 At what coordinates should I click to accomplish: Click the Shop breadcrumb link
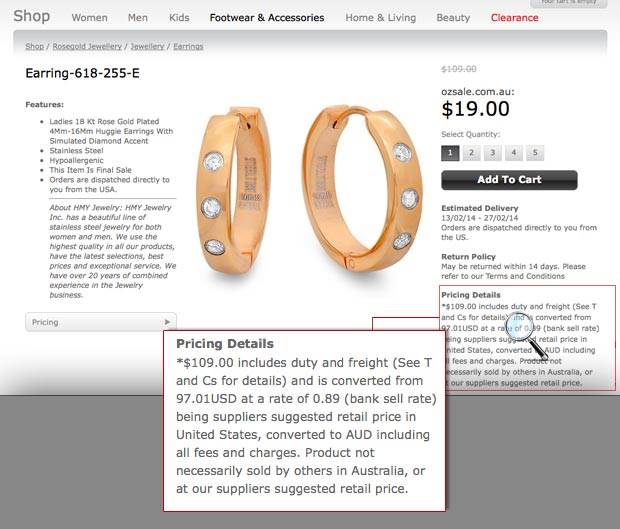coord(34,46)
